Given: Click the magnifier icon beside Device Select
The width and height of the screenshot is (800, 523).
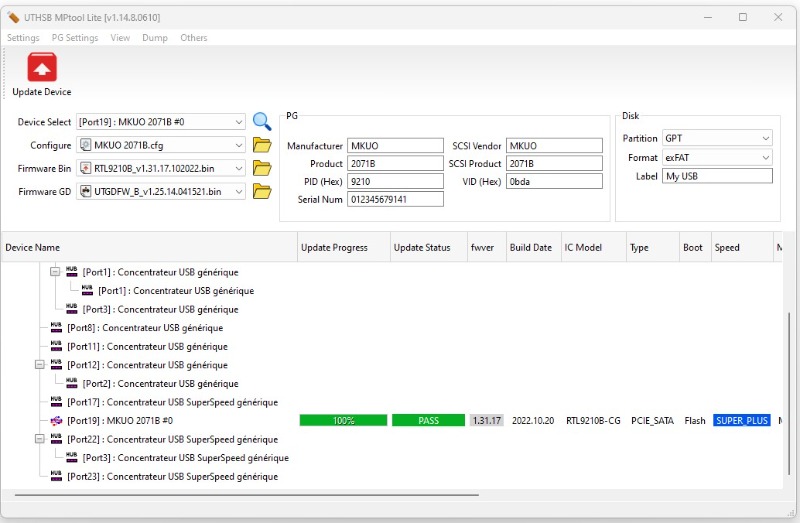Looking at the screenshot, I should click(262, 122).
